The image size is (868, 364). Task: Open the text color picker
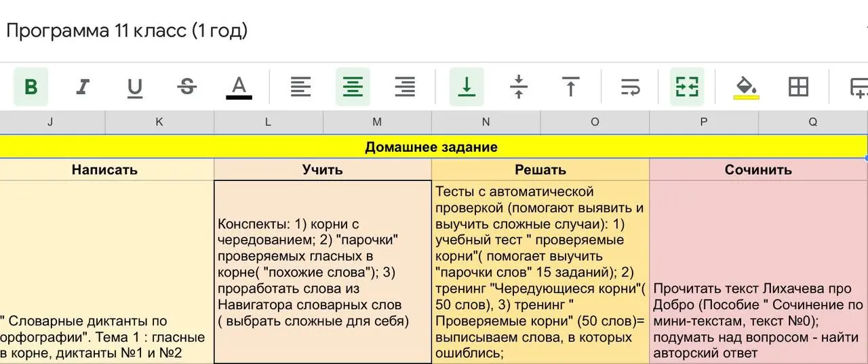pos(239,87)
